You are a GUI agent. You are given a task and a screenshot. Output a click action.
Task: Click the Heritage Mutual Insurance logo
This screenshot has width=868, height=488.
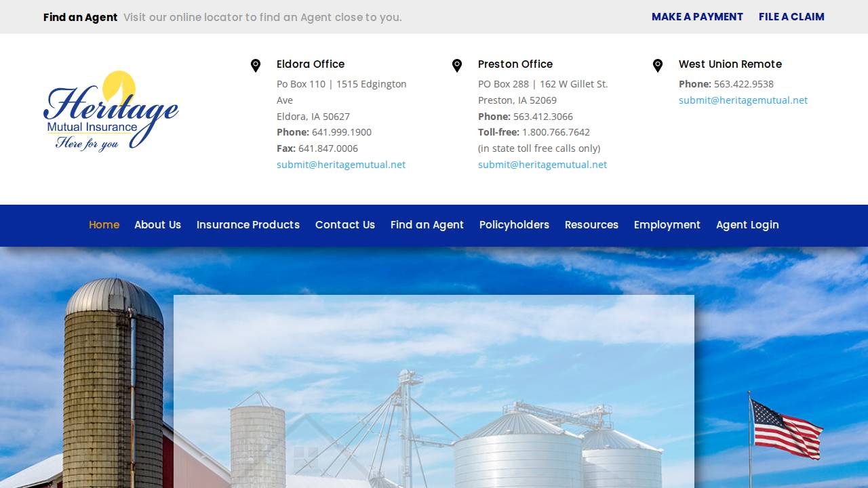111,110
